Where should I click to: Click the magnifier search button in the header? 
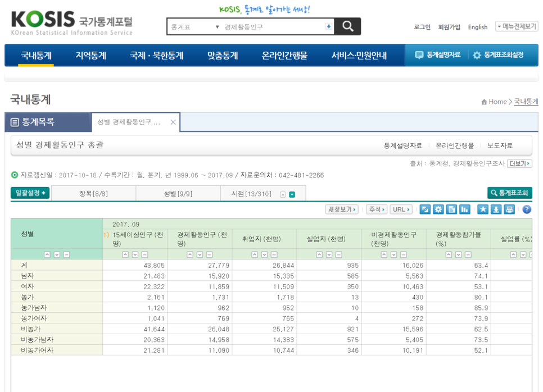(347, 26)
